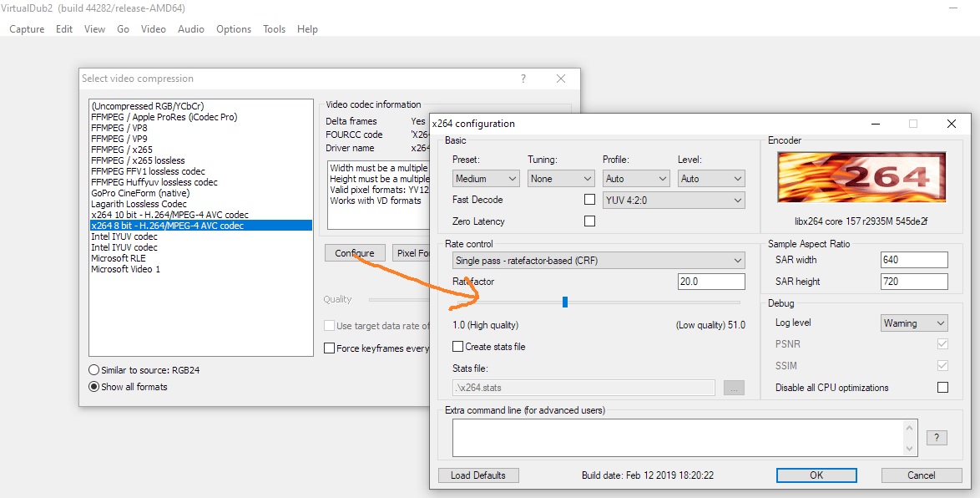Open the Preset dropdown set to Medium
980x498 pixels.
click(x=487, y=178)
